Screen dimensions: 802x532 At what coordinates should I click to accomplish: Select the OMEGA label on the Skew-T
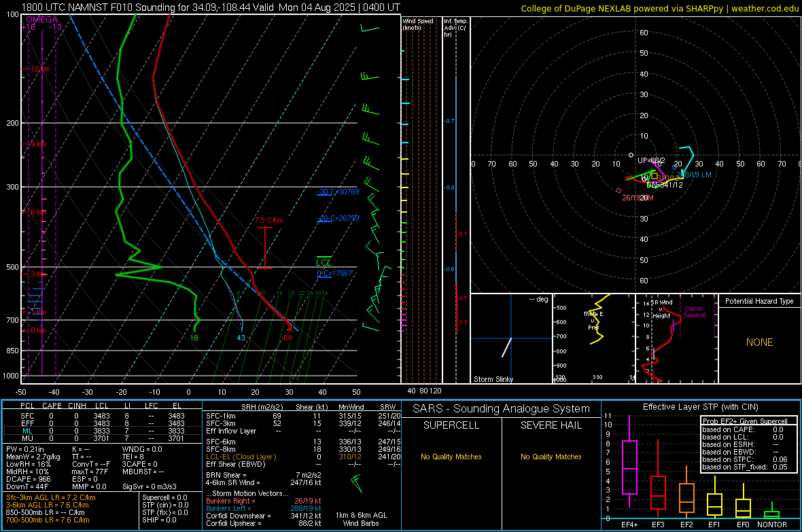pyautogui.click(x=42, y=20)
